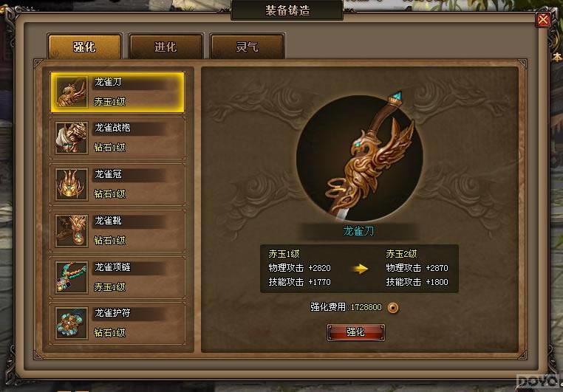Select the 龙雀项链 赤玉1级 list entry
563x392 pixels.
click(x=117, y=278)
